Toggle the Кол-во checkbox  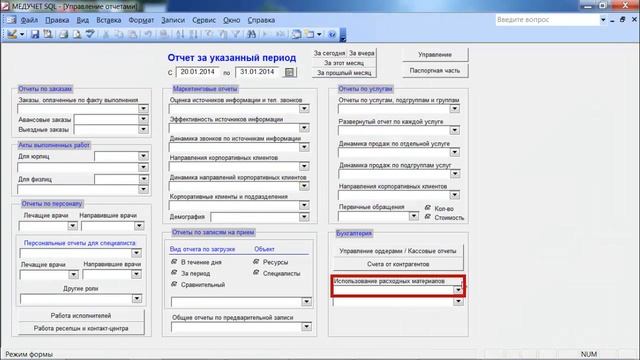coord(428,208)
